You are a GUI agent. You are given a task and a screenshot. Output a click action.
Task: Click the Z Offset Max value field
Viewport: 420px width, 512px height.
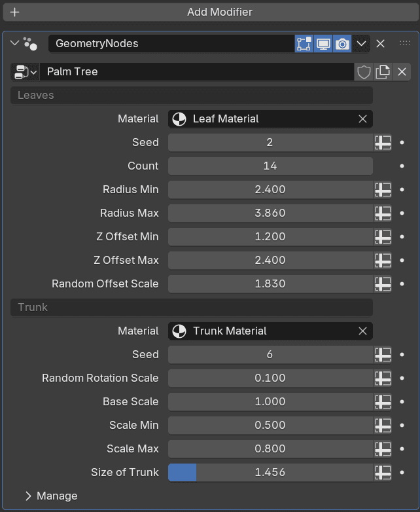point(270,260)
